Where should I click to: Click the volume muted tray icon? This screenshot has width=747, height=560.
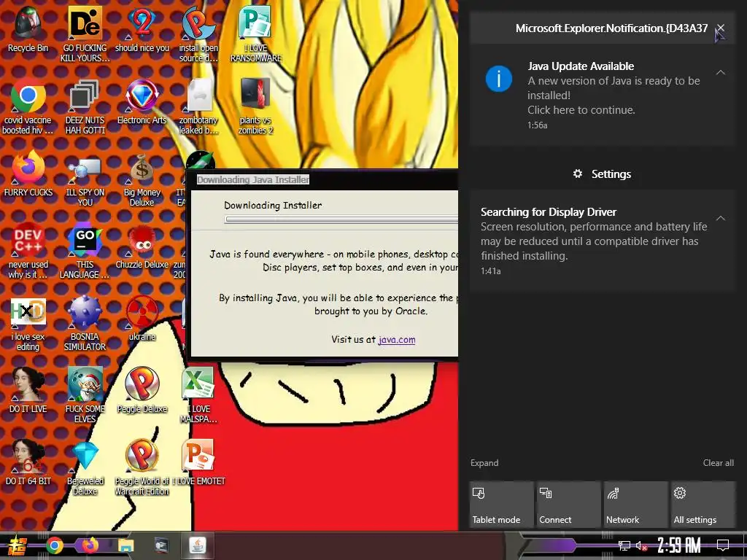[641, 545]
